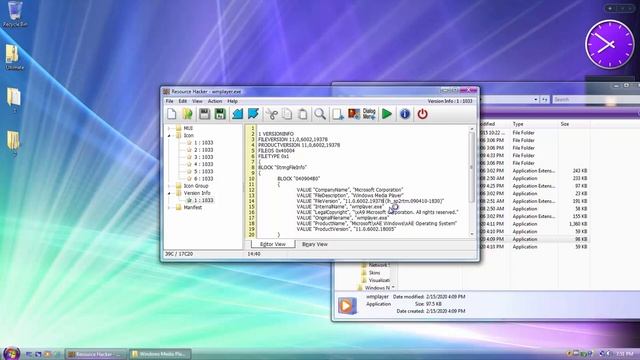Select the MUI folder in the tree
The image size is (640, 360).
pos(184,128)
